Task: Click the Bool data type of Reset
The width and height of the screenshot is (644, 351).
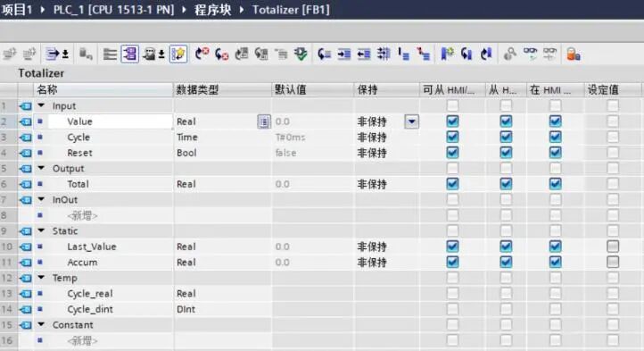Action: (x=186, y=153)
